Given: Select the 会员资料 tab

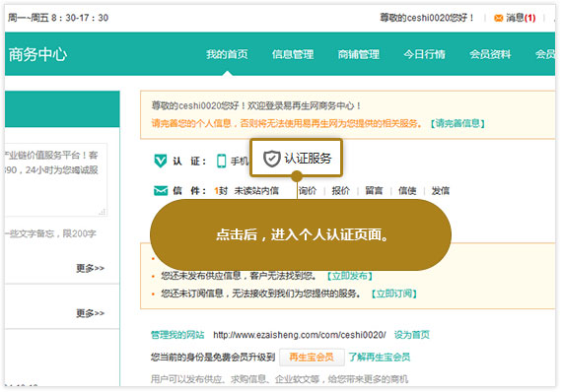Looking at the screenshot, I should coord(490,54).
